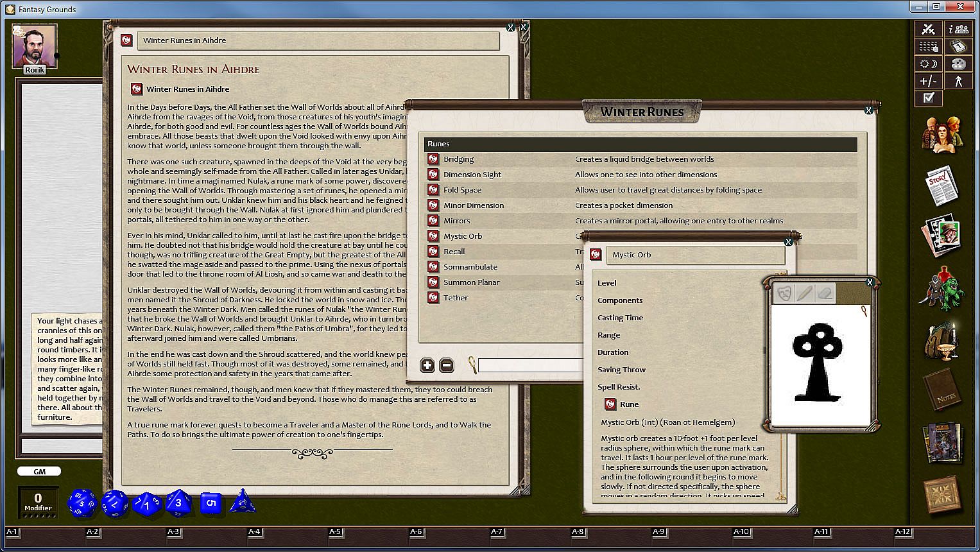Open the Calendar icon
Image resolution: width=980 pixels, height=552 pixels.
tap(959, 46)
